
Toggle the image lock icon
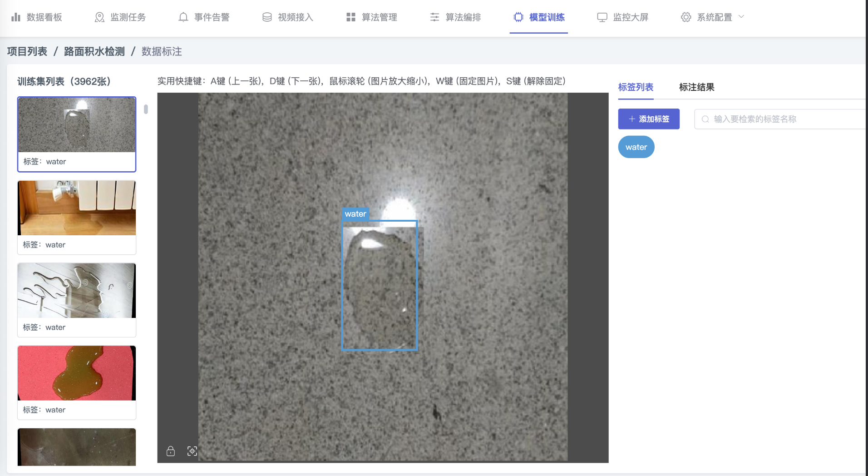point(170,451)
